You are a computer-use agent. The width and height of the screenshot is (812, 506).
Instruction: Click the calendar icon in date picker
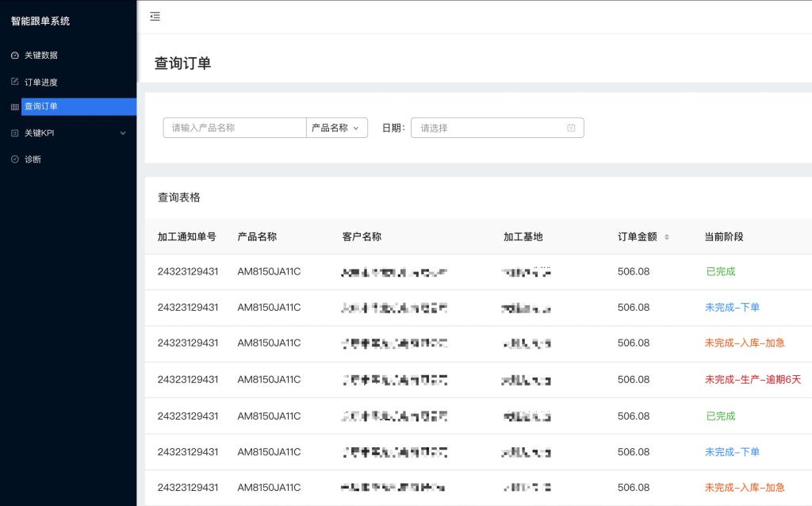pos(571,128)
